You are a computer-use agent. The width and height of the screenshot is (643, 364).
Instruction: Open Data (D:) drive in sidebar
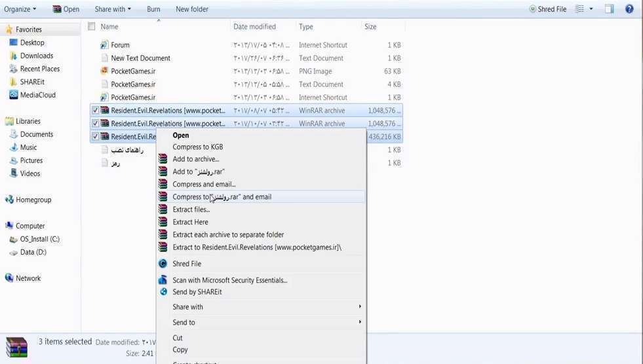[x=33, y=252]
